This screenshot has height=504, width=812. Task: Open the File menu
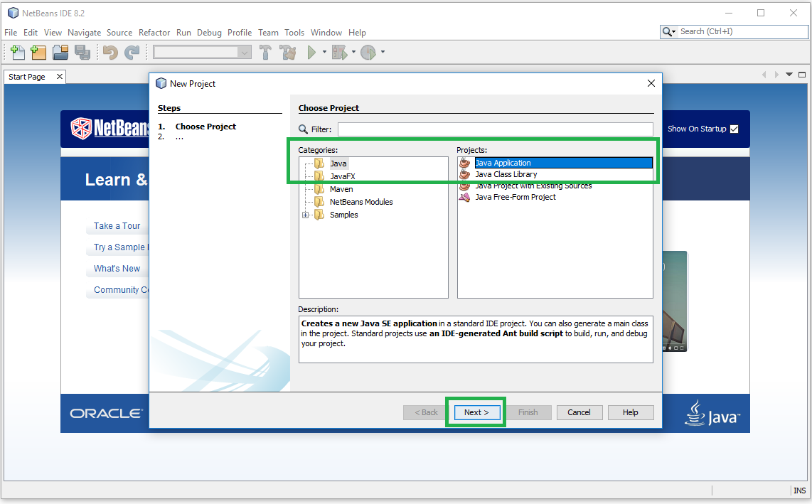point(11,33)
